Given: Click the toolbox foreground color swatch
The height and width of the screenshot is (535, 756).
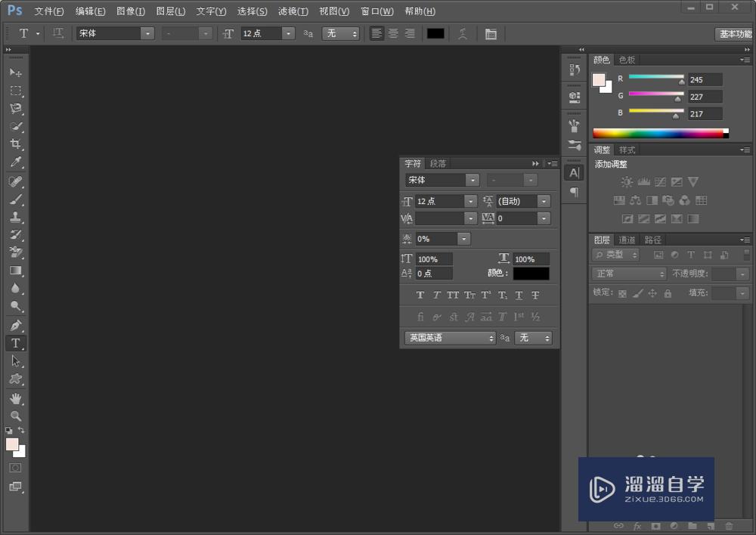Looking at the screenshot, I should [x=12, y=444].
